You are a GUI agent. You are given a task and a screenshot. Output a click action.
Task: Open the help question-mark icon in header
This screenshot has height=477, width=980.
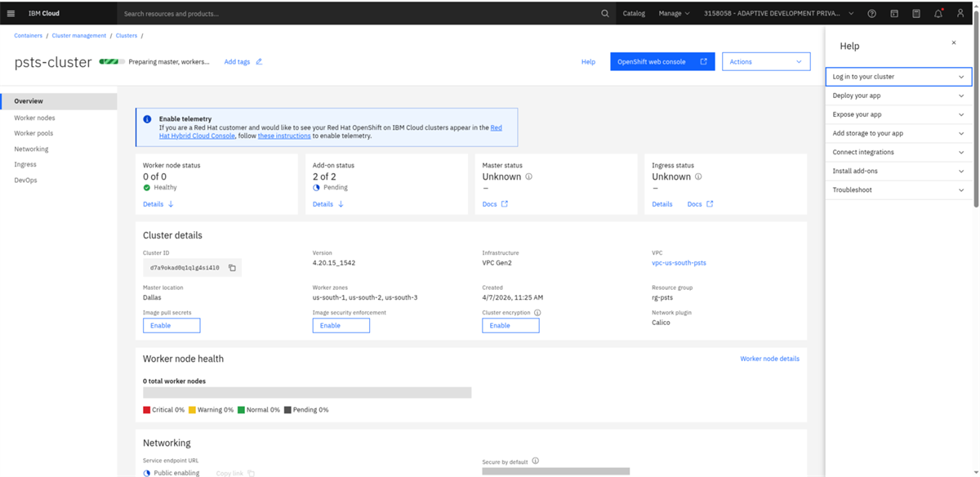coord(872,13)
